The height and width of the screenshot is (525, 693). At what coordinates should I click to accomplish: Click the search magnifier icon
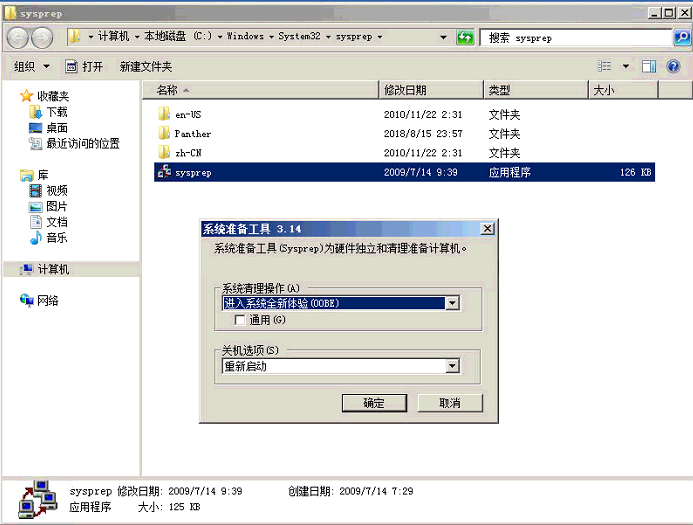click(x=681, y=37)
